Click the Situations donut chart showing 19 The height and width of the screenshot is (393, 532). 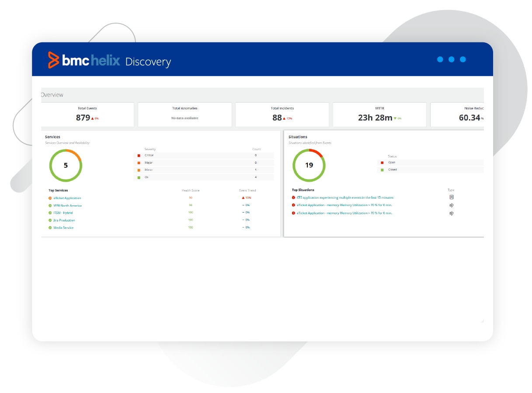[309, 165]
